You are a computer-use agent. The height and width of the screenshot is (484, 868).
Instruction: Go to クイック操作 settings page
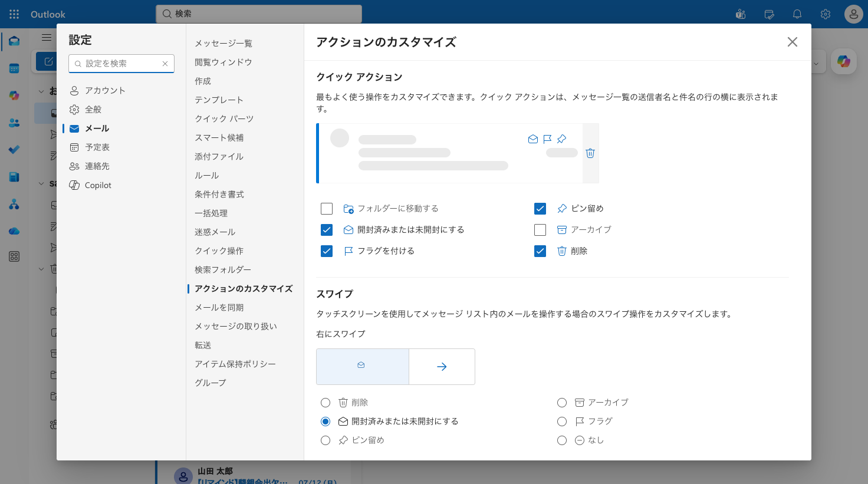[219, 251]
